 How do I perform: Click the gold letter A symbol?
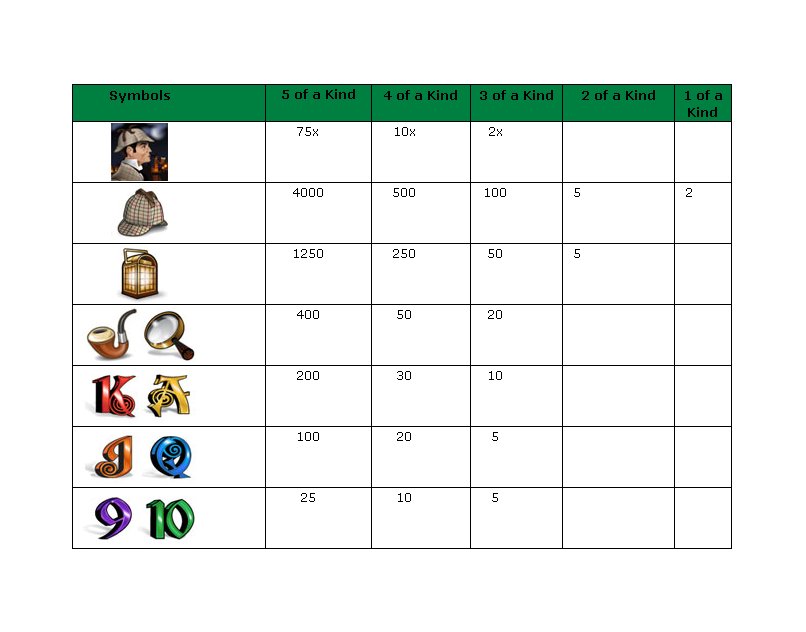click(167, 396)
